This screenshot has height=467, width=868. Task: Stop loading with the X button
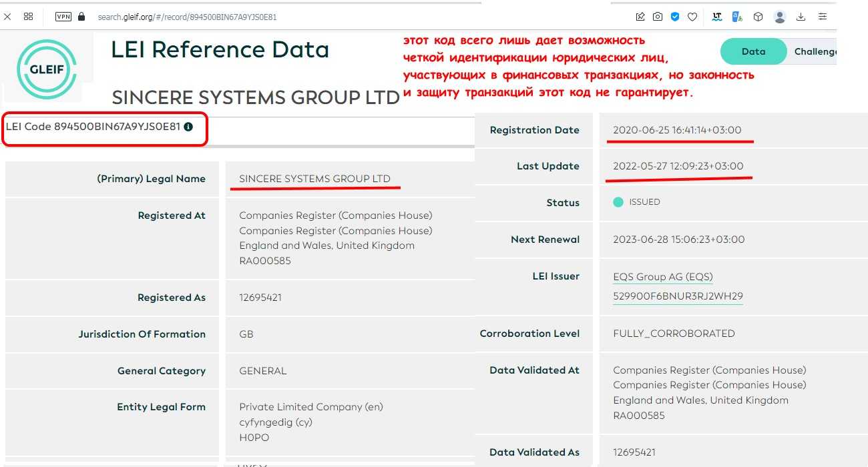(7, 17)
